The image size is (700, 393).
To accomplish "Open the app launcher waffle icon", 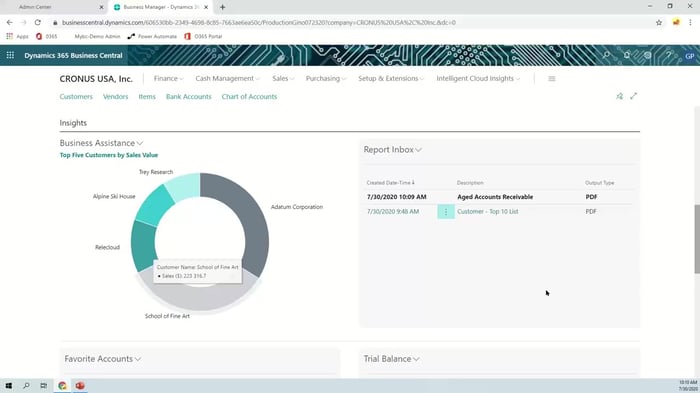I will click(10, 55).
